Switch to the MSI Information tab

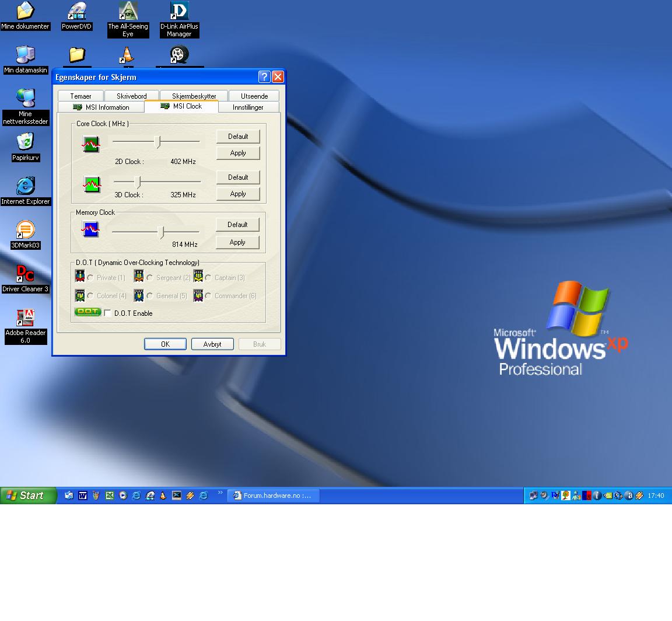[x=101, y=107]
